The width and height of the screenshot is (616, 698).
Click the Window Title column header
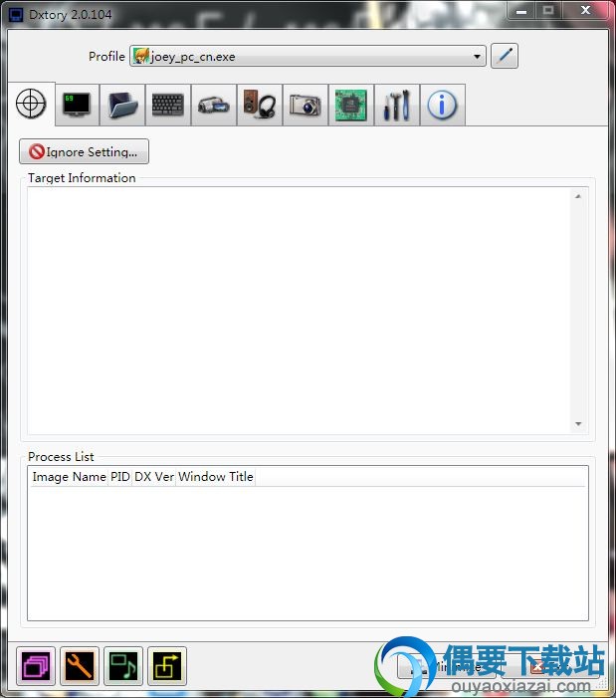tap(216, 477)
